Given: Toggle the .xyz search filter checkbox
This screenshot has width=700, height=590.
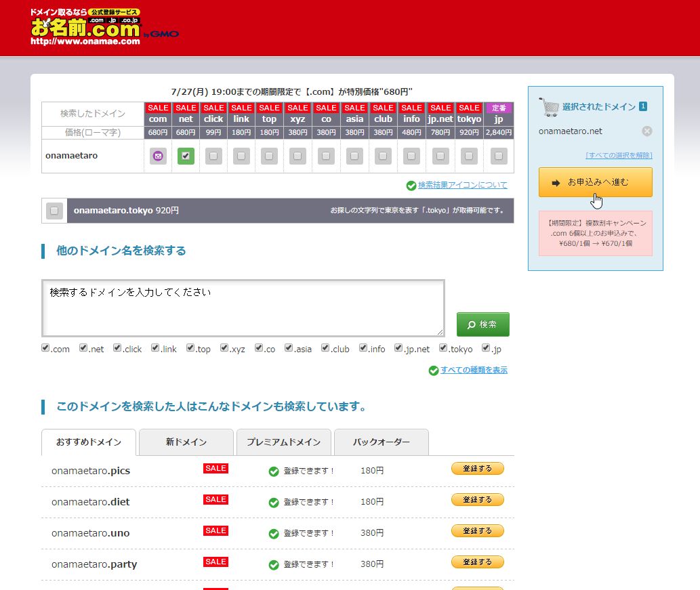Looking at the screenshot, I should coord(224,347).
